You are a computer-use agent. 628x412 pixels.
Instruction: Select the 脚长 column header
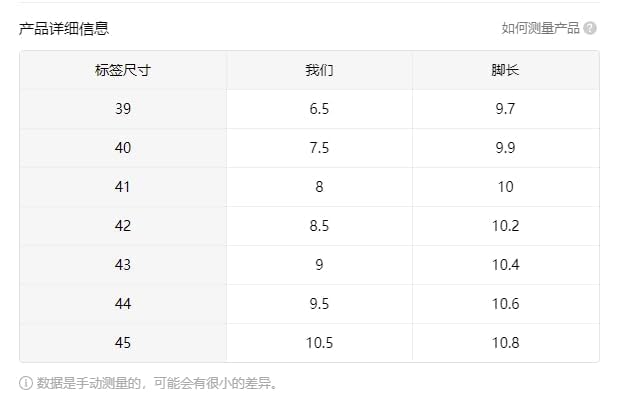point(505,70)
